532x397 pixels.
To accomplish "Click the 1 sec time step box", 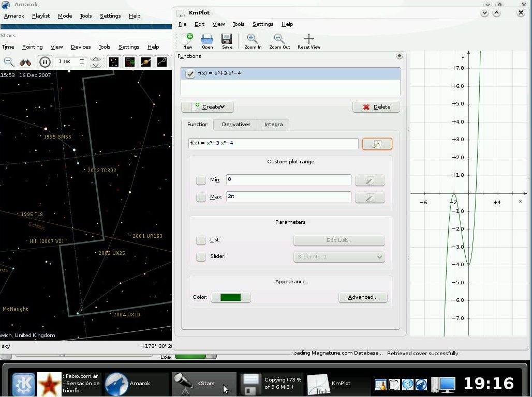I will pos(71,62).
